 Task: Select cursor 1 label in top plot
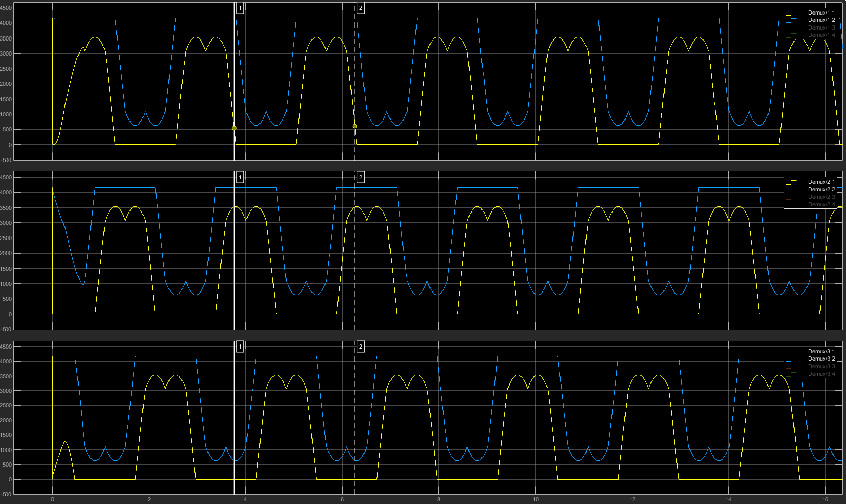click(x=240, y=8)
